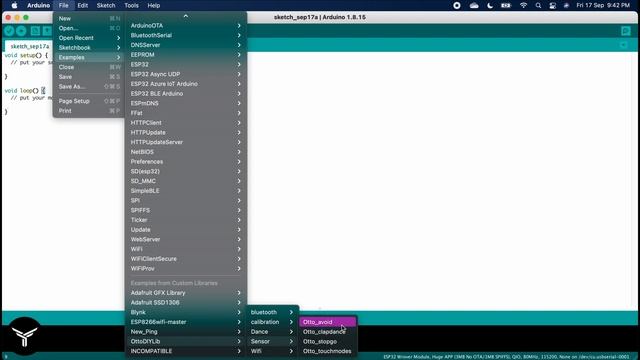
Task: Click the screen recording status icon
Action: pos(457,5)
